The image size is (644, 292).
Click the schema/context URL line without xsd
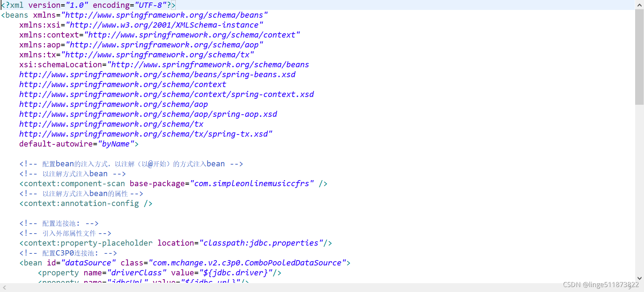123,85
